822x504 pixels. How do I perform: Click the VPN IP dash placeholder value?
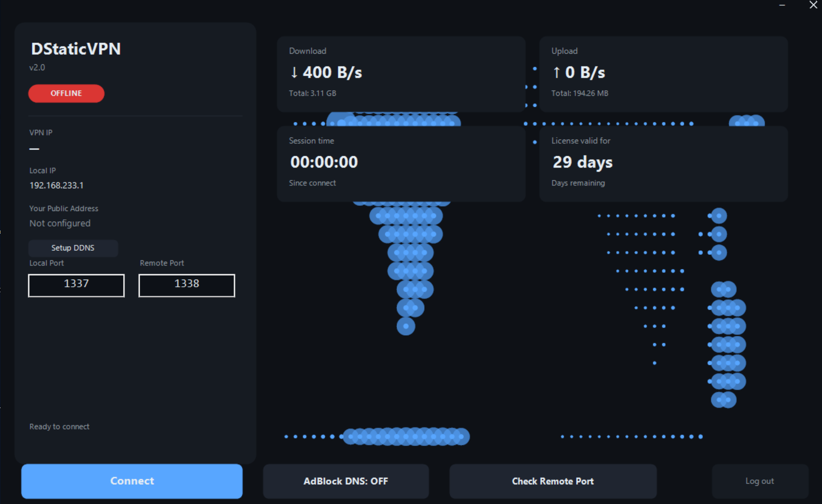pyautogui.click(x=34, y=149)
